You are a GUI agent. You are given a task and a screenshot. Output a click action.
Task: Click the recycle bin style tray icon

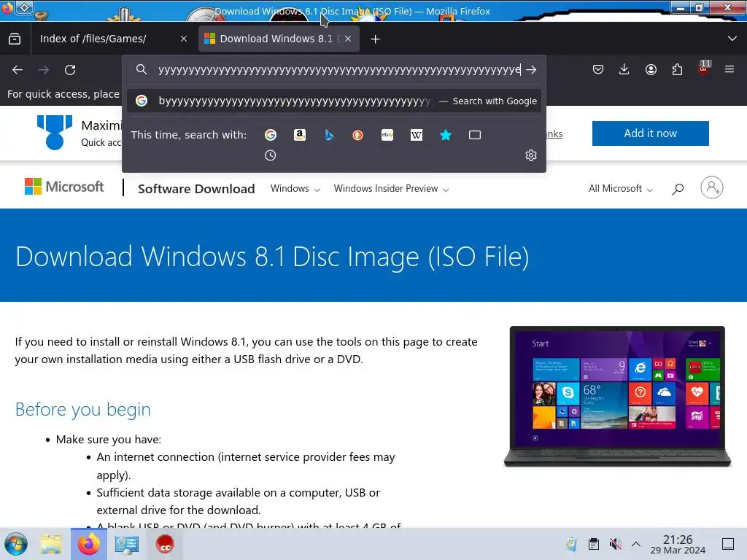click(572, 544)
